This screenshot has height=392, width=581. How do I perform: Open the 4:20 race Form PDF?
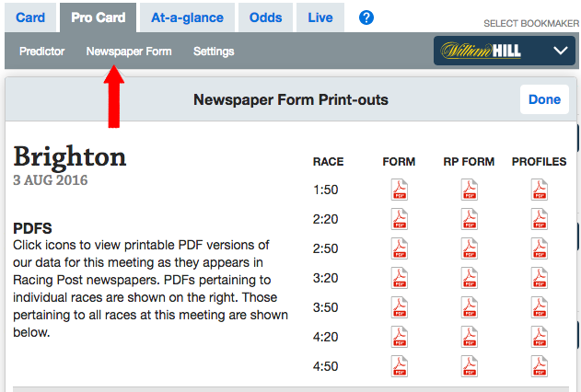coord(400,337)
